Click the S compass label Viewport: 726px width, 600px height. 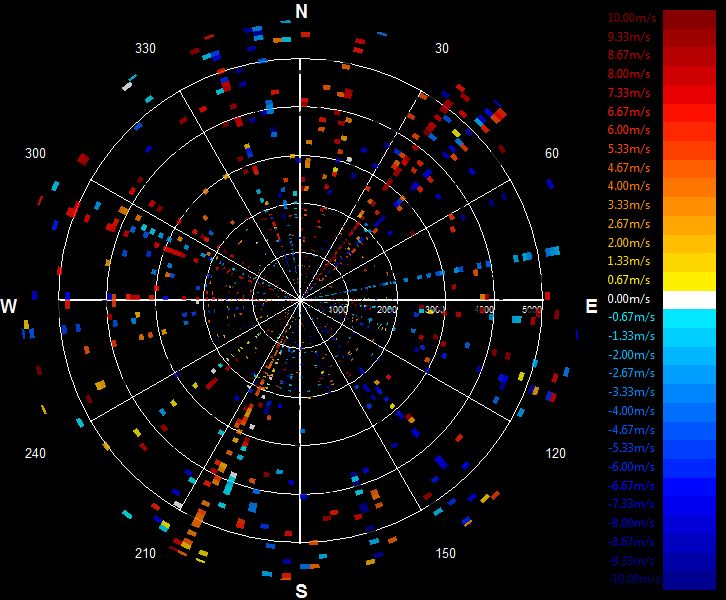click(301, 591)
